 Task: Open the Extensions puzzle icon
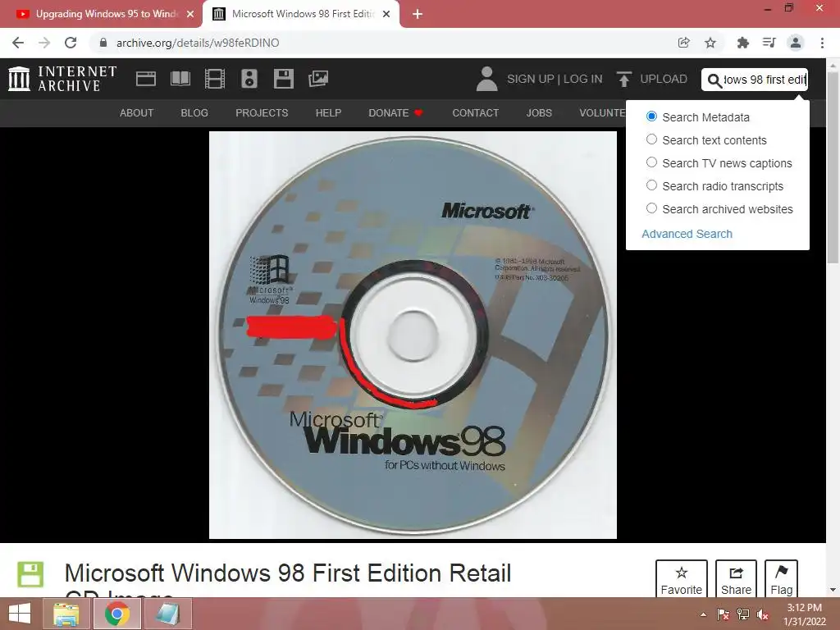click(742, 43)
